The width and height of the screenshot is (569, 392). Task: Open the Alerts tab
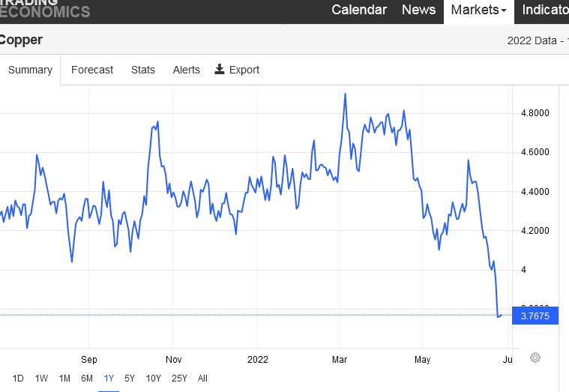click(186, 70)
